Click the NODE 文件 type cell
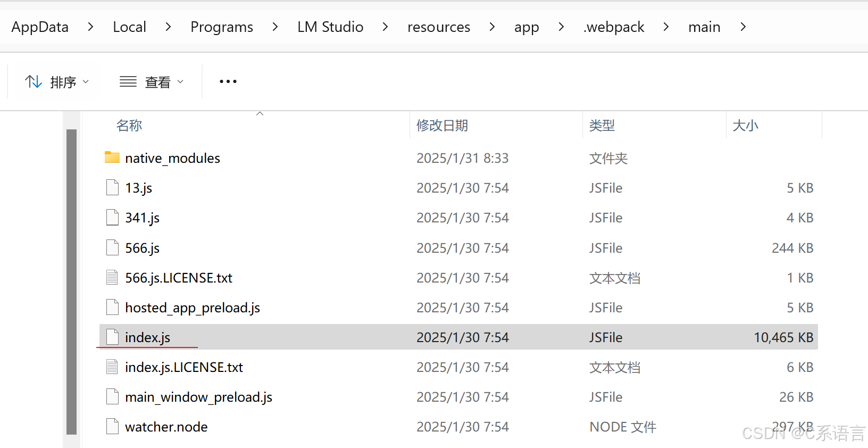Image resolution: width=868 pixels, height=448 pixels. pyautogui.click(x=623, y=427)
